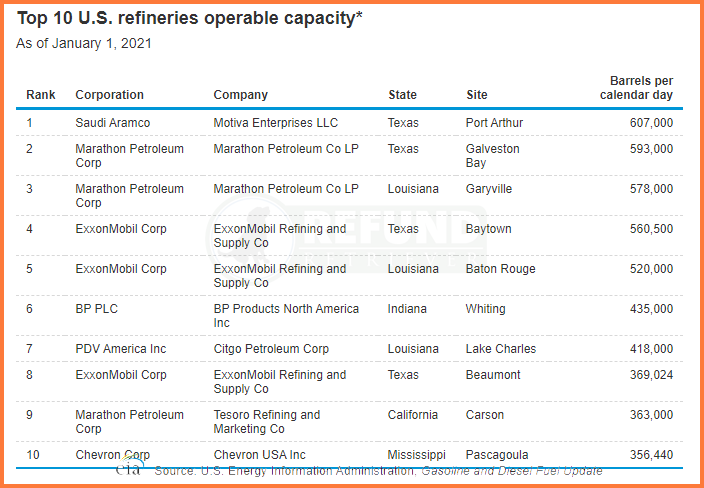Viewport: 704px width, 488px height.
Task: Click the Top 10 U.S. refineries title
Action: pos(189,18)
